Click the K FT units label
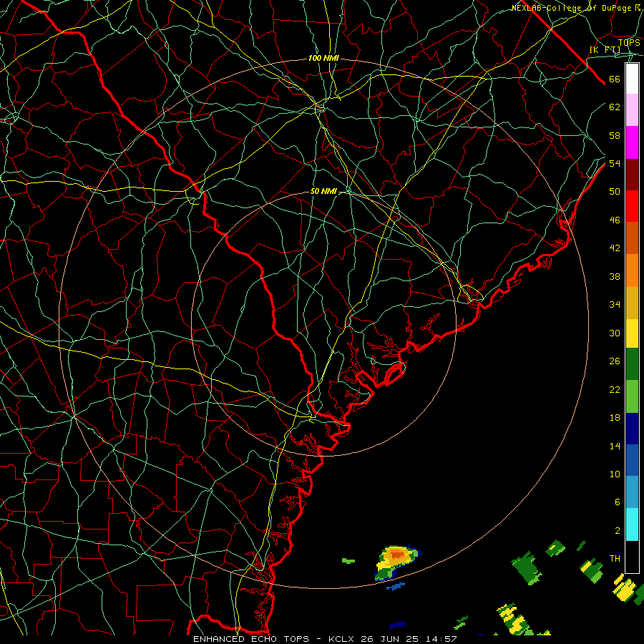Image resolution: width=644 pixels, height=644 pixels. click(x=605, y=50)
